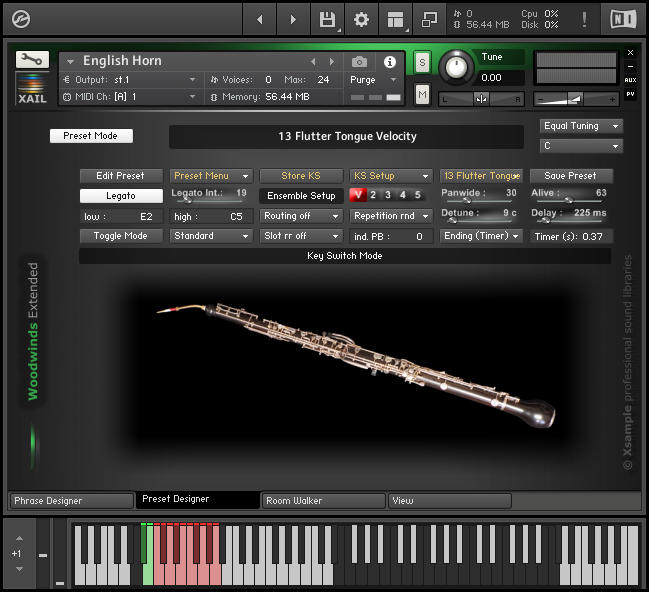Select previous instrument arrow beside English Horn
Image resolution: width=649 pixels, height=592 pixels.
[x=313, y=62]
